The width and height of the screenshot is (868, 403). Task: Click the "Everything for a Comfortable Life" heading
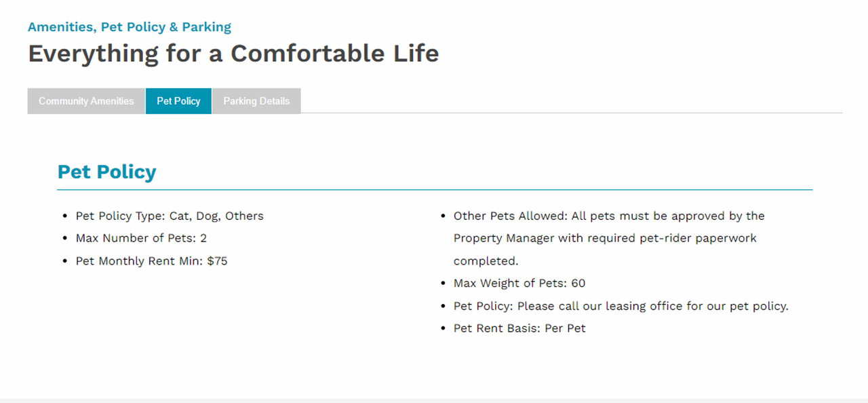[x=233, y=53]
